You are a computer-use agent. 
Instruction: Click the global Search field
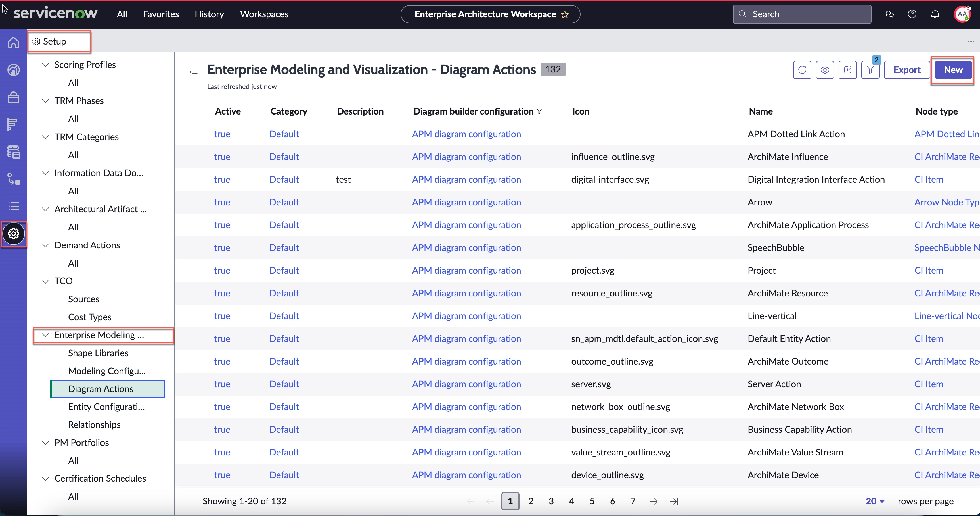click(802, 14)
